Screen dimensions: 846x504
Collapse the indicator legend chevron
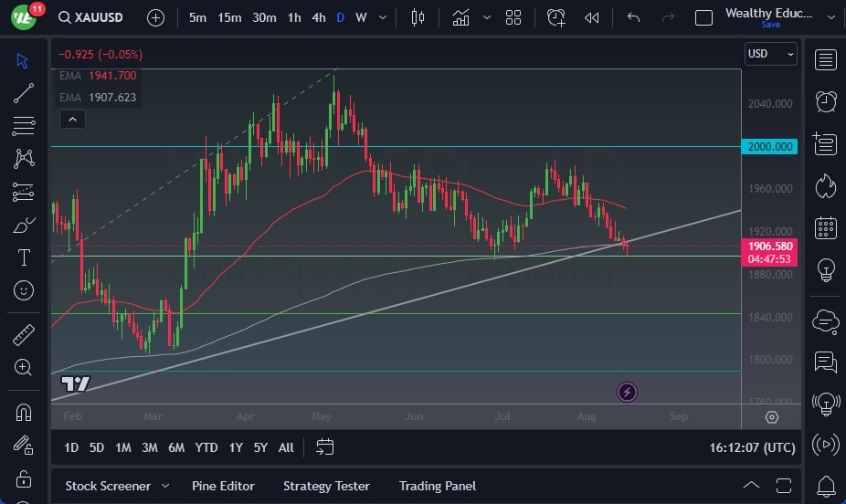71,119
